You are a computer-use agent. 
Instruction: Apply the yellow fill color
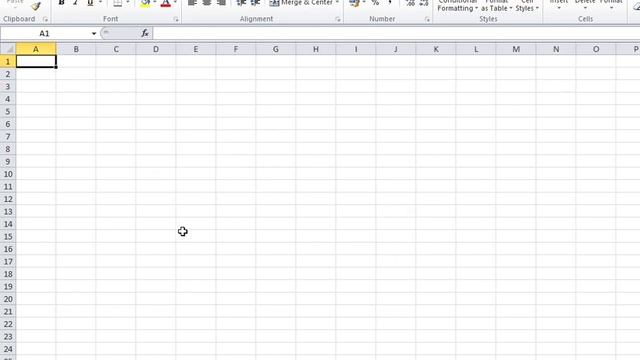[145, 3]
